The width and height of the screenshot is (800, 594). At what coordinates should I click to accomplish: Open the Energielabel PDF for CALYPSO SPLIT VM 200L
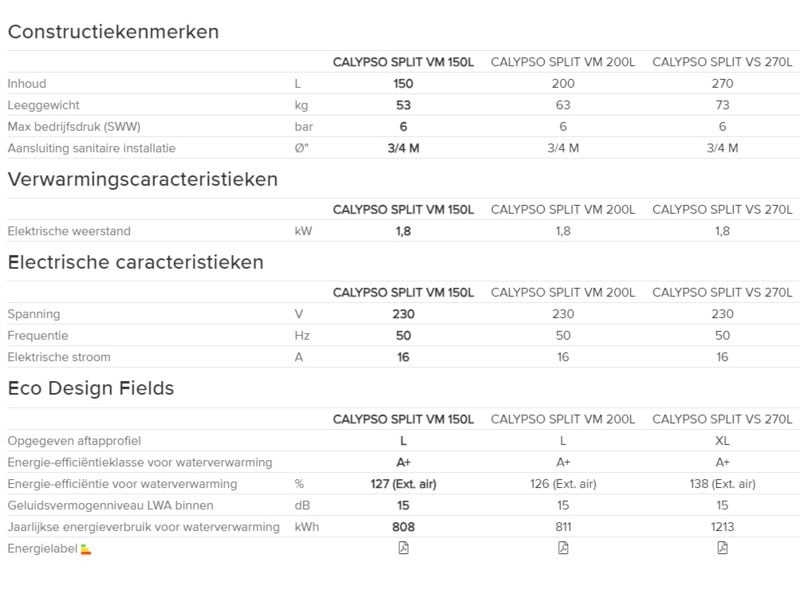(x=563, y=548)
